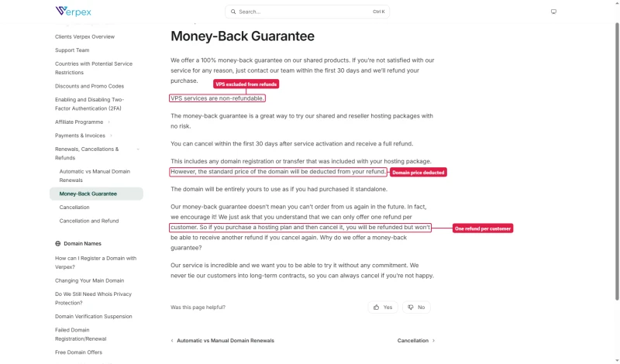Click the globe icon beside Domain Names
620x364 pixels.
coord(57,243)
